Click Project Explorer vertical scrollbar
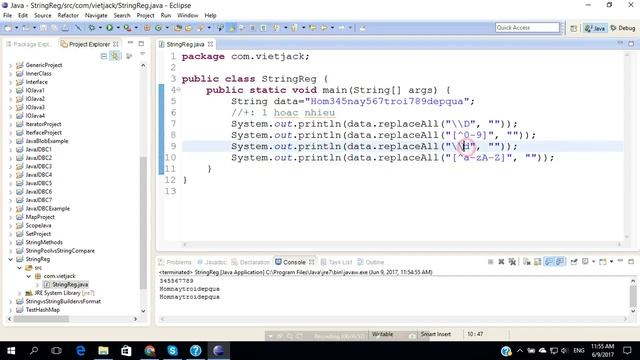This screenshot has height=360, width=640. pyautogui.click(x=143, y=222)
